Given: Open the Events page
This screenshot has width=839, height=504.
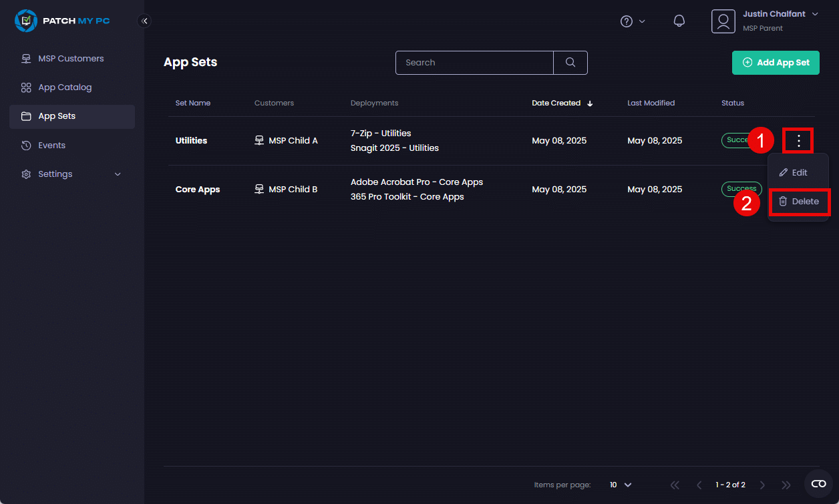Looking at the screenshot, I should tap(51, 146).
